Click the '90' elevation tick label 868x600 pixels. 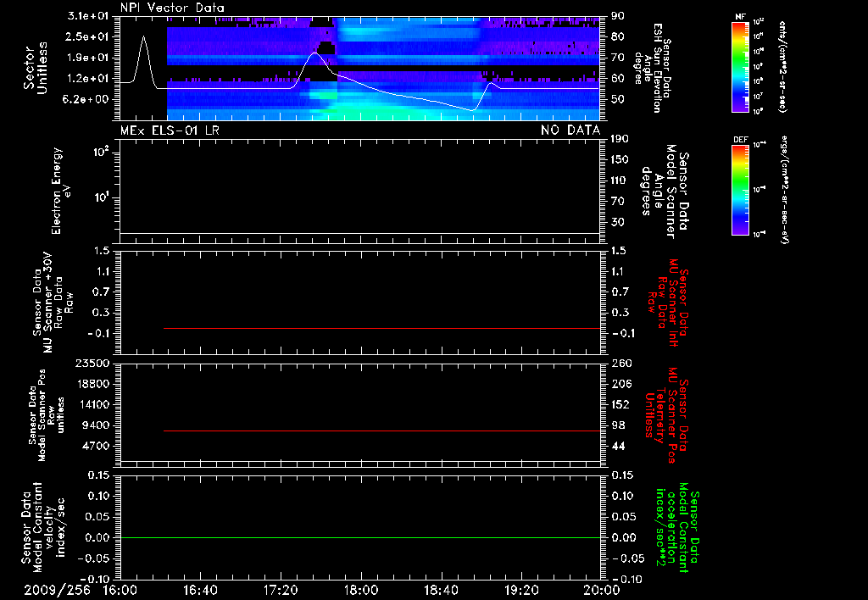618,16
